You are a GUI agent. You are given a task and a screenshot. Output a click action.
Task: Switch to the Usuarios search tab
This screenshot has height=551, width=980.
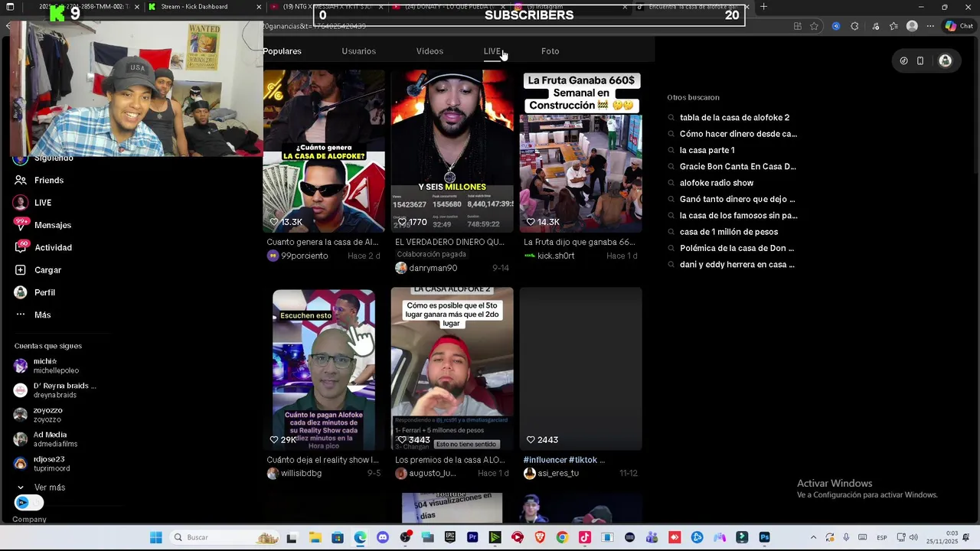point(358,51)
